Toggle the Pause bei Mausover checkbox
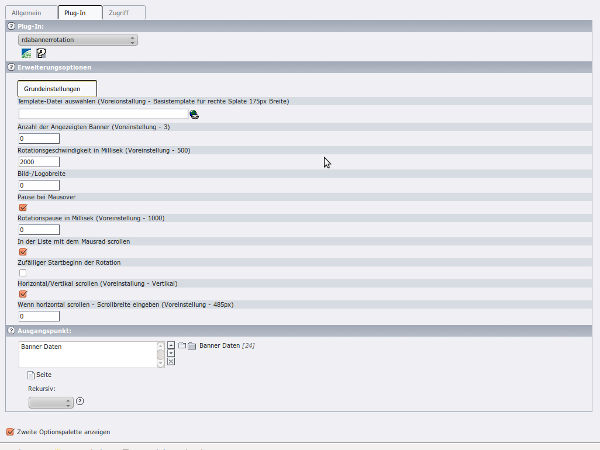The image size is (600, 450). [x=23, y=208]
